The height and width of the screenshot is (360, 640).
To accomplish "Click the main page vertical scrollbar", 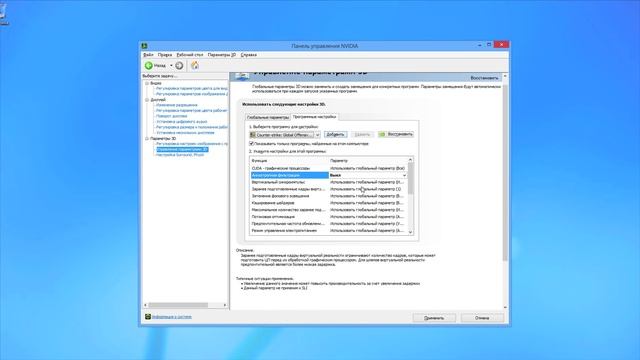I will pos(505,173).
